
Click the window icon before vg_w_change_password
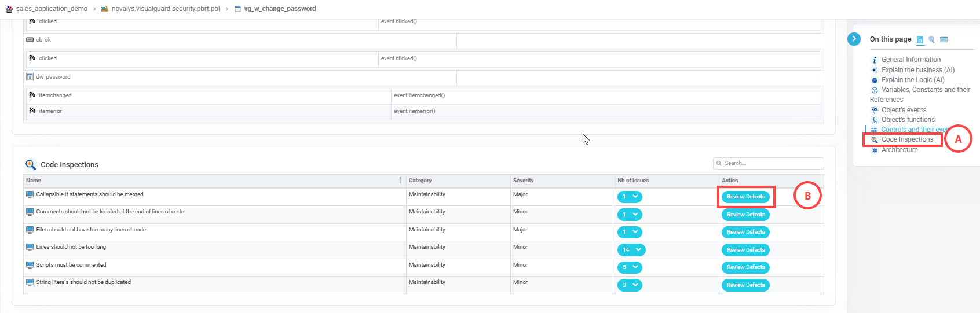(237, 9)
